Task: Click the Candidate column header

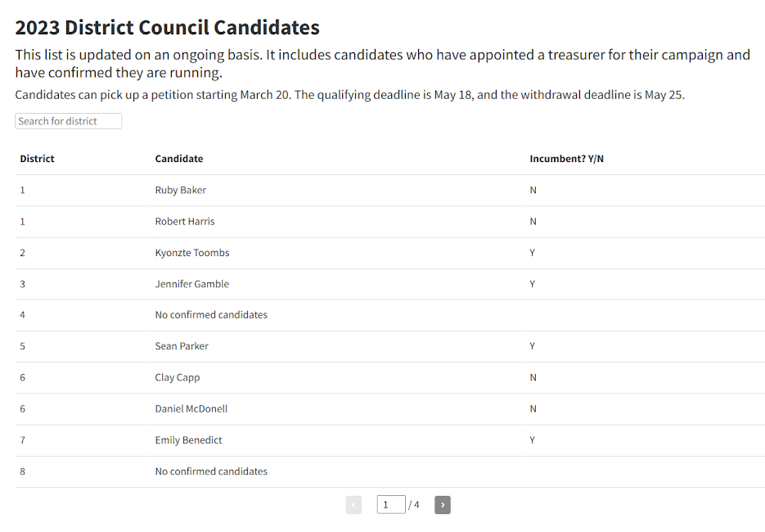Action: coord(179,159)
